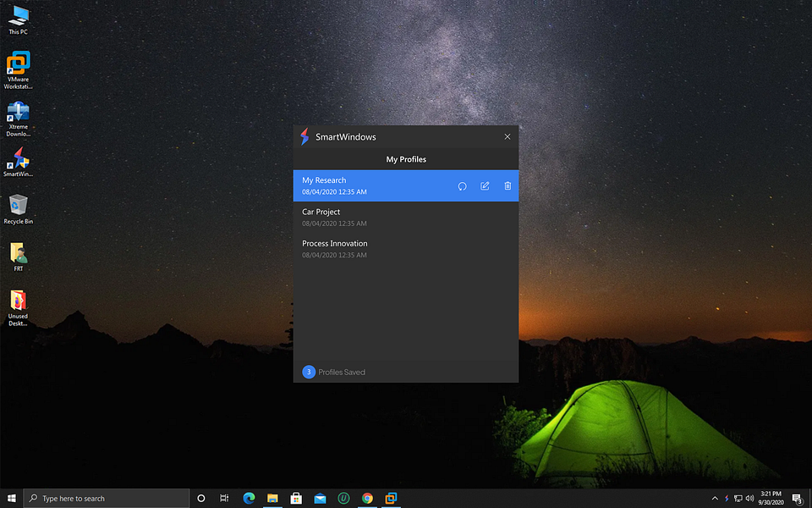812x508 pixels.
Task: Open the volume control in the tray
Action: 748,498
